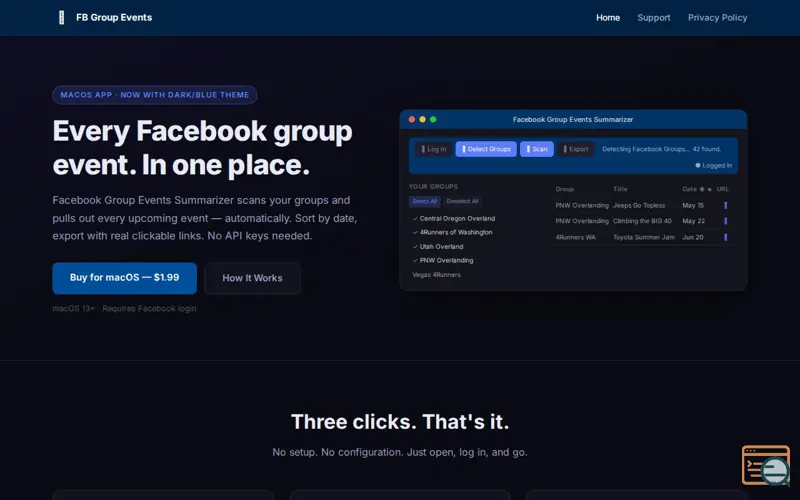The image size is (800, 500).
Task: Check the Vegas 4Runners group
Action: 436,274
